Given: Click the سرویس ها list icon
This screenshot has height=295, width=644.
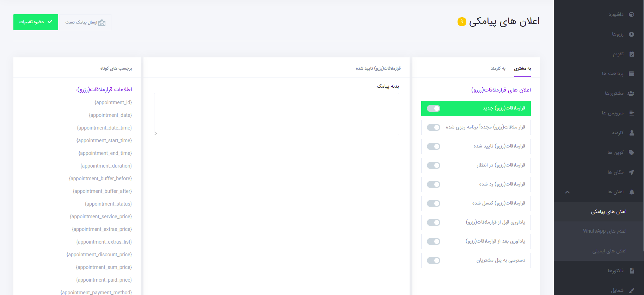Looking at the screenshot, I should point(632,113).
